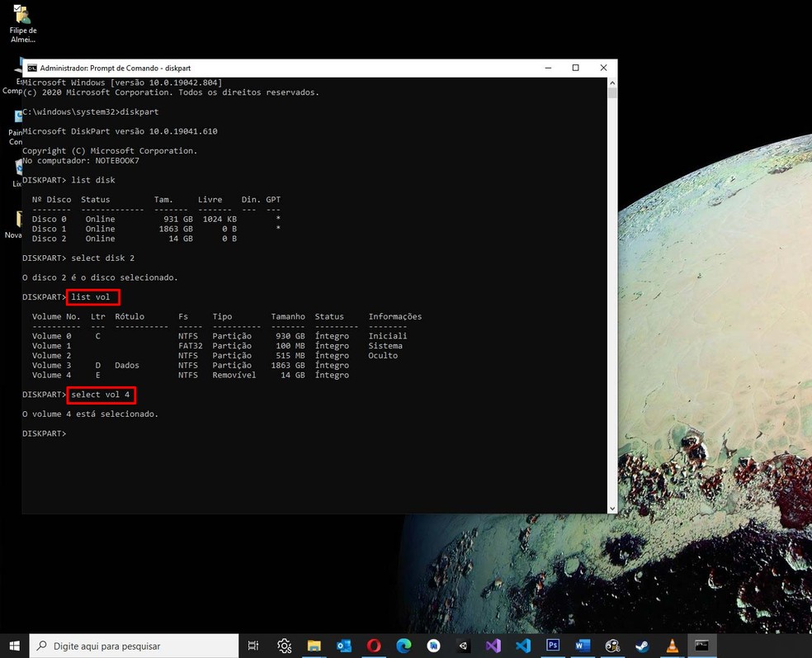Open the Filipe de Almei... desktop folder icon
Viewport: 812px width, 658px height.
coord(23,24)
